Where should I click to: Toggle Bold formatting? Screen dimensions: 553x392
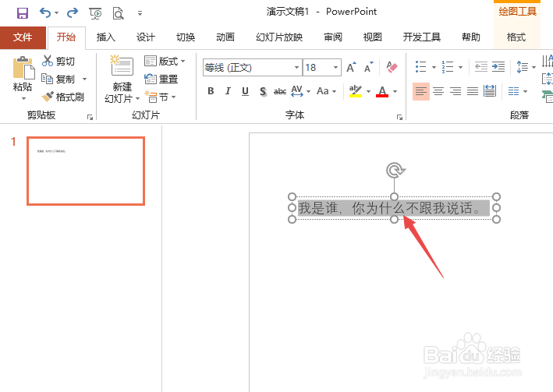coord(211,91)
